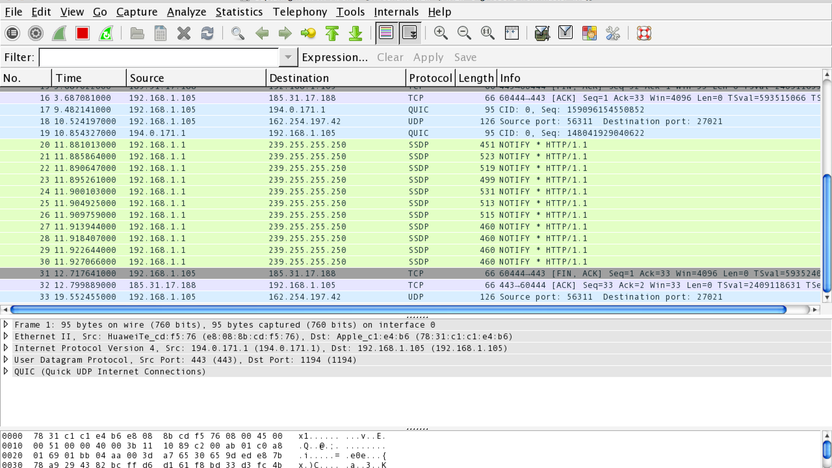Expand the User Datagram Protocol tree
Image resolution: width=832 pixels, height=468 pixels.
point(6,359)
